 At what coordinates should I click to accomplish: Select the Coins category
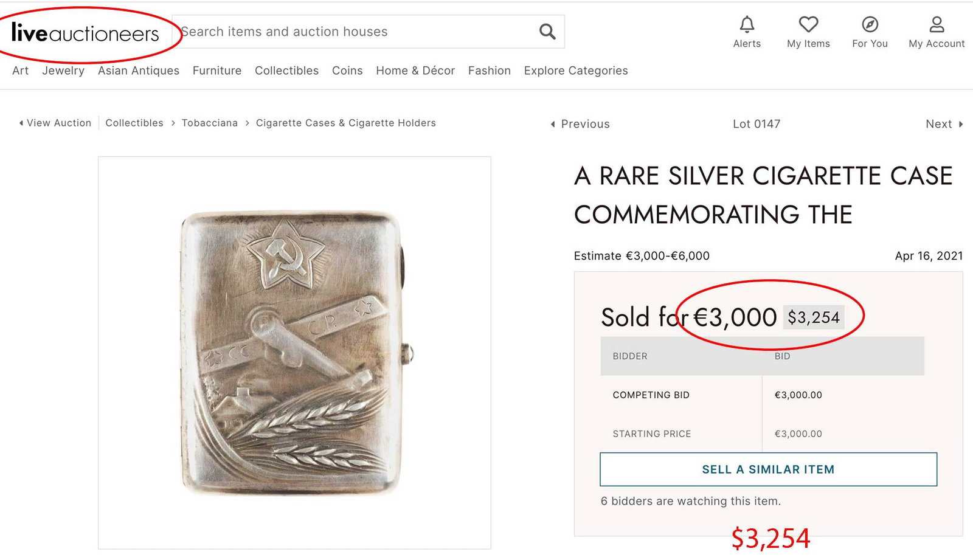point(347,71)
